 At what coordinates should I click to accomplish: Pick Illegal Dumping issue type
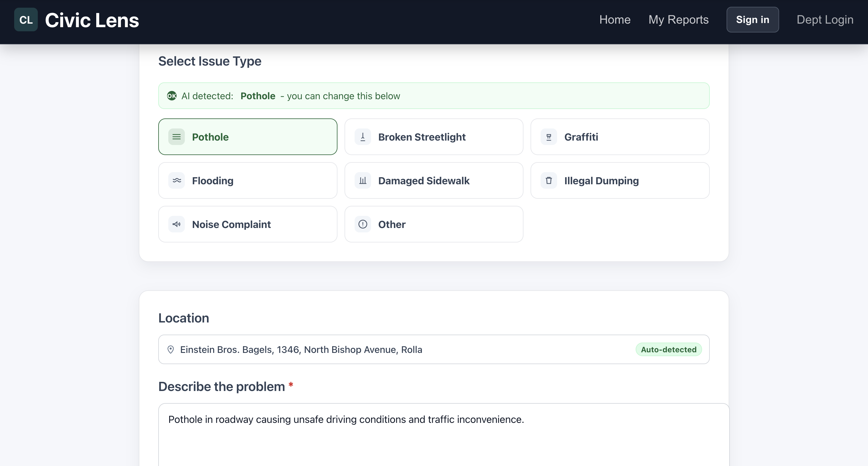619,181
